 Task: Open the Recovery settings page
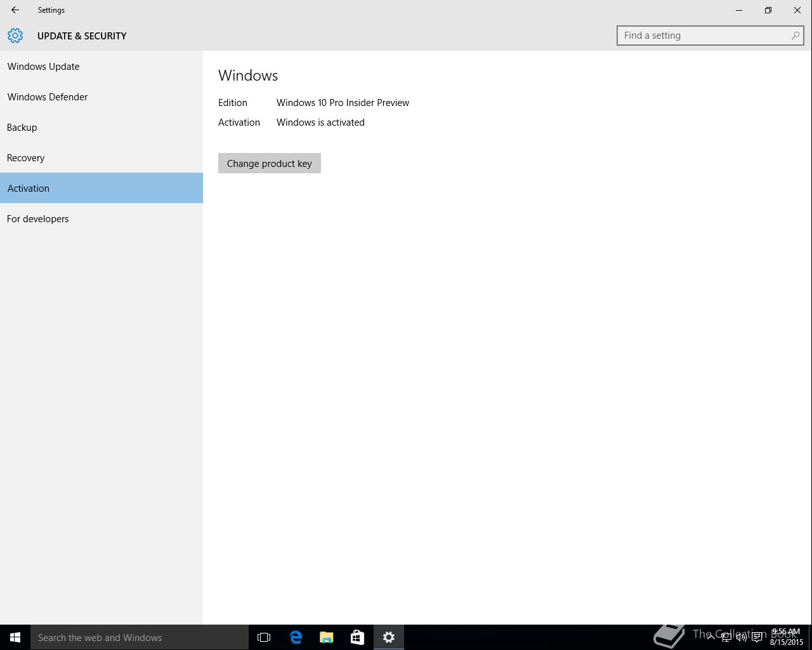101,157
